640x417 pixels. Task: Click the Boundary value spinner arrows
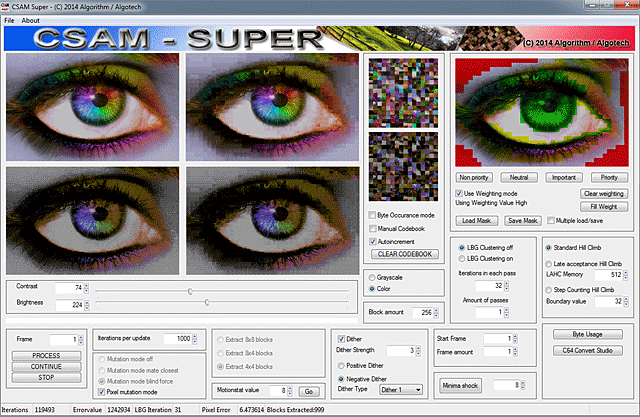(626, 302)
